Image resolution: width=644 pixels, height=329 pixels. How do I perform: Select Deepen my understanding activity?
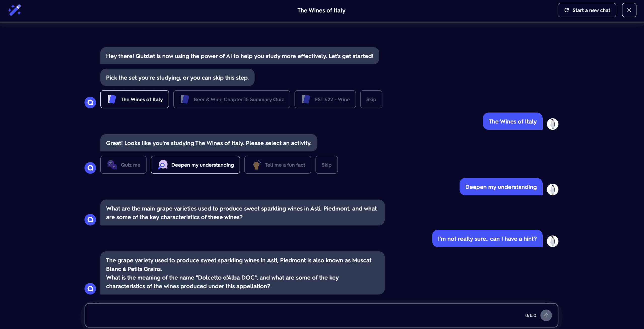(x=195, y=165)
